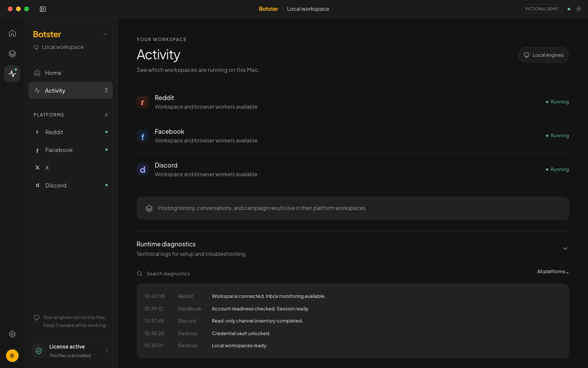
Task: Toggle the sidebar panel icon in title bar
Action: click(x=43, y=9)
